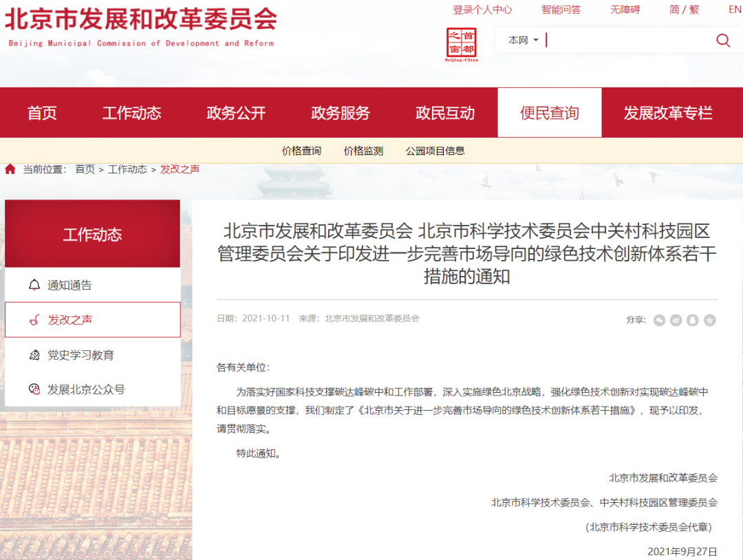Open the 价格查询 submenu link
Viewport: 743px width, 560px height.
(x=301, y=151)
